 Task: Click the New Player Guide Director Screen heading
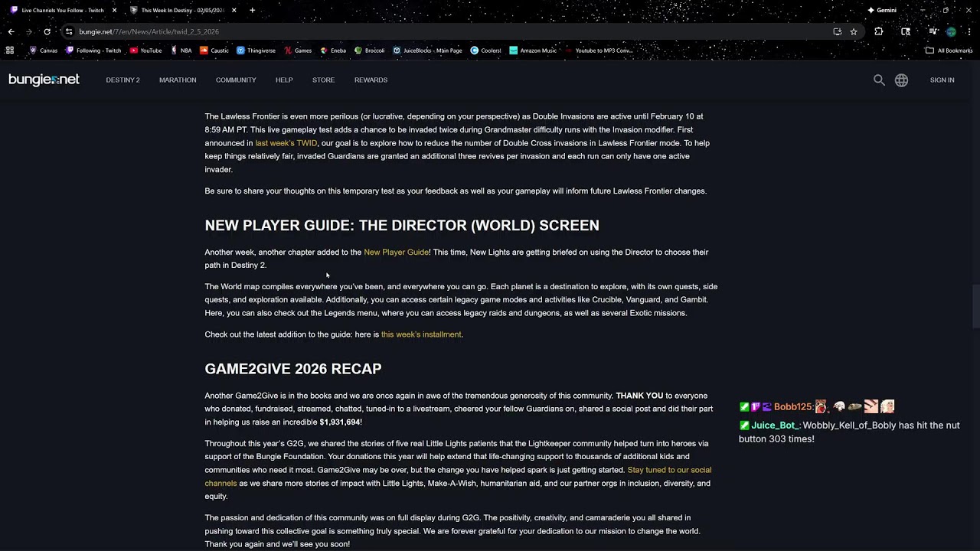[402, 225]
